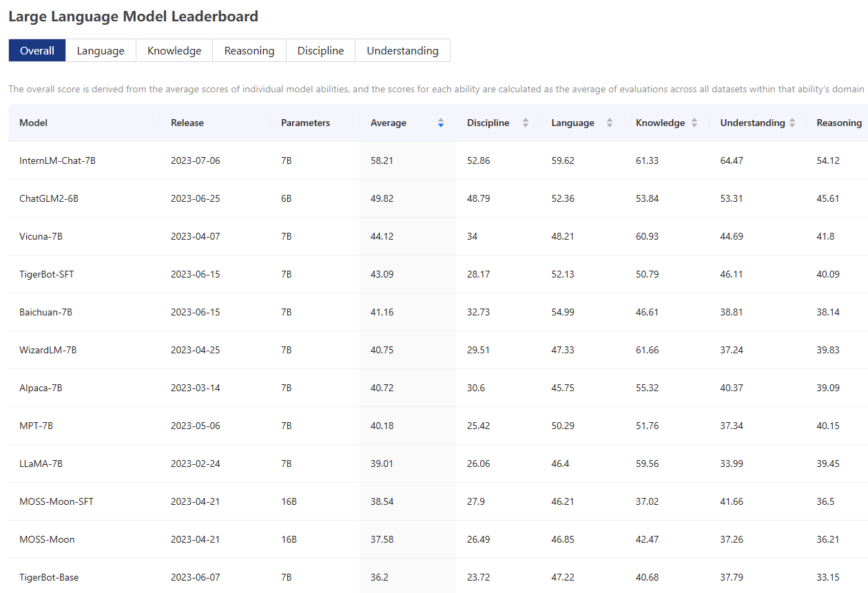Click the WizardLM-7B model name
Viewport: 868px width, 593px height.
pyautogui.click(x=48, y=350)
